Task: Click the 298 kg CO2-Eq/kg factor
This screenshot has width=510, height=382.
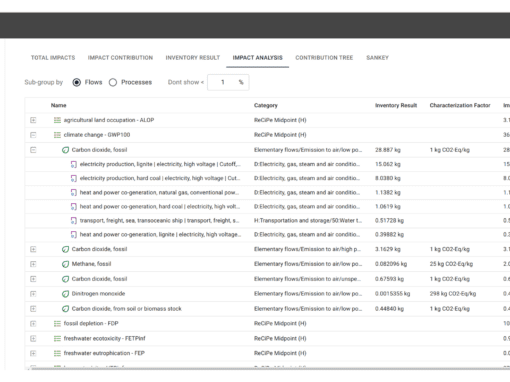Action: pyautogui.click(x=453, y=294)
